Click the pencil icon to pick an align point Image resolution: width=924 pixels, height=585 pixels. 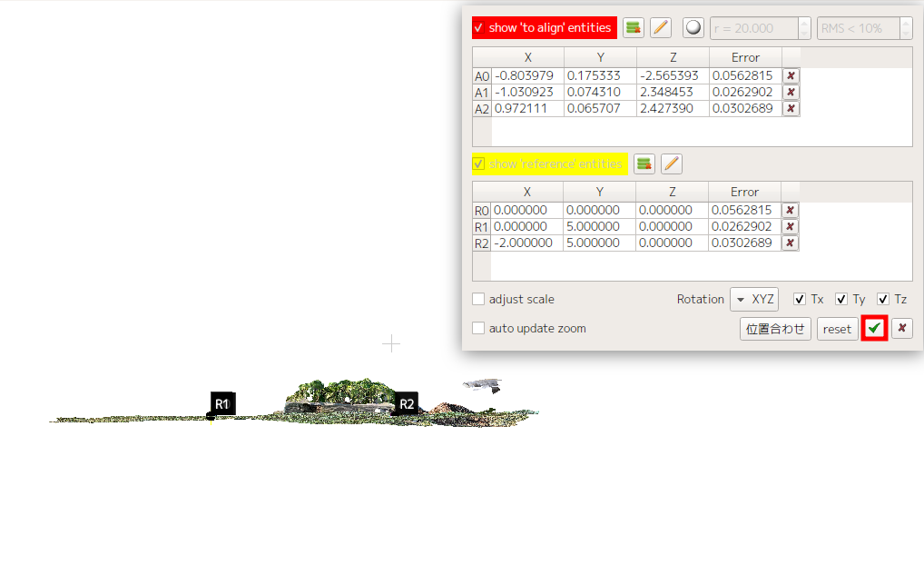pyautogui.click(x=660, y=27)
